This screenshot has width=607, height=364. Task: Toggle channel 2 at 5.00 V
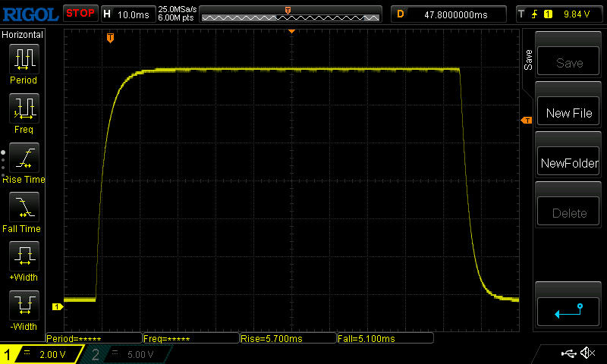[x=126, y=354]
